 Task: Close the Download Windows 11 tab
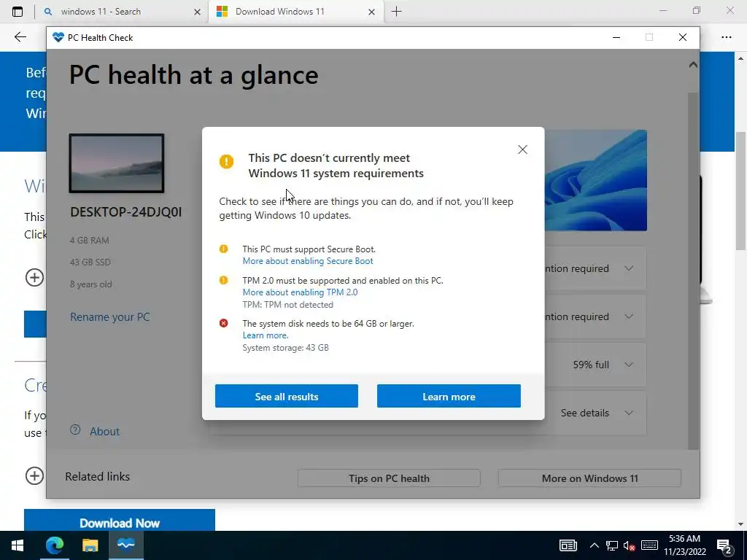[371, 12]
